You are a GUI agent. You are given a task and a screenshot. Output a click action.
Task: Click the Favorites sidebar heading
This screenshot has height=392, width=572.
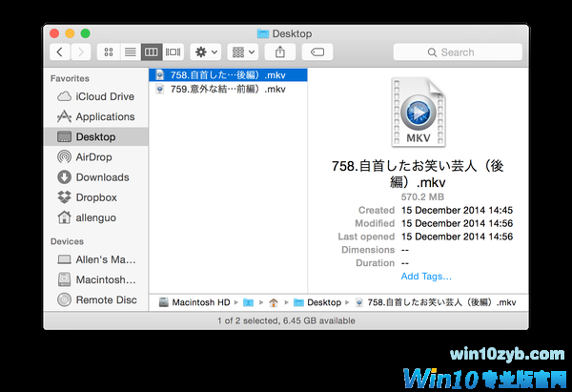click(x=70, y=78)
